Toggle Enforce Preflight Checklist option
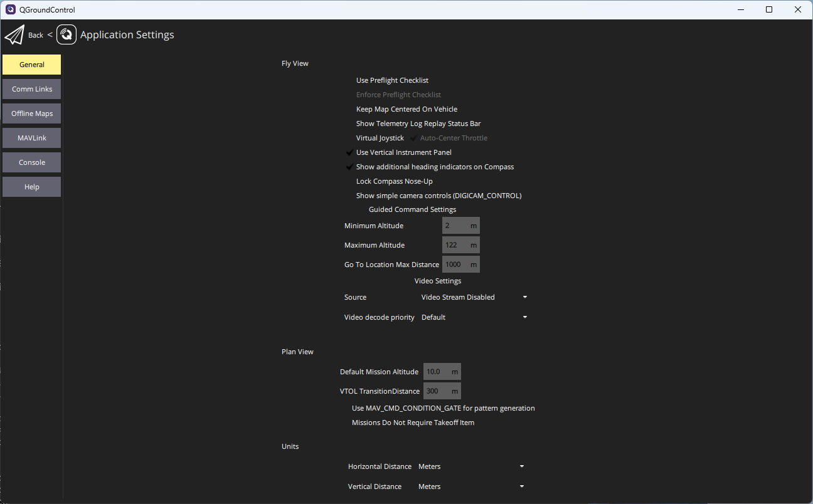The height and width of the screenshot is (504, 813). pyautogui.click(x=393, y=95)
